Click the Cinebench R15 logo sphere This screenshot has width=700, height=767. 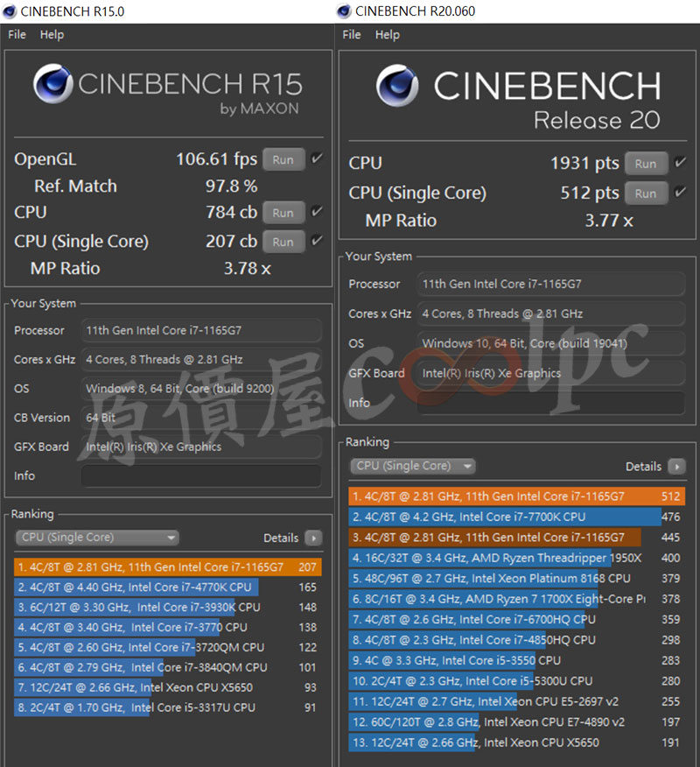point(52,83)
